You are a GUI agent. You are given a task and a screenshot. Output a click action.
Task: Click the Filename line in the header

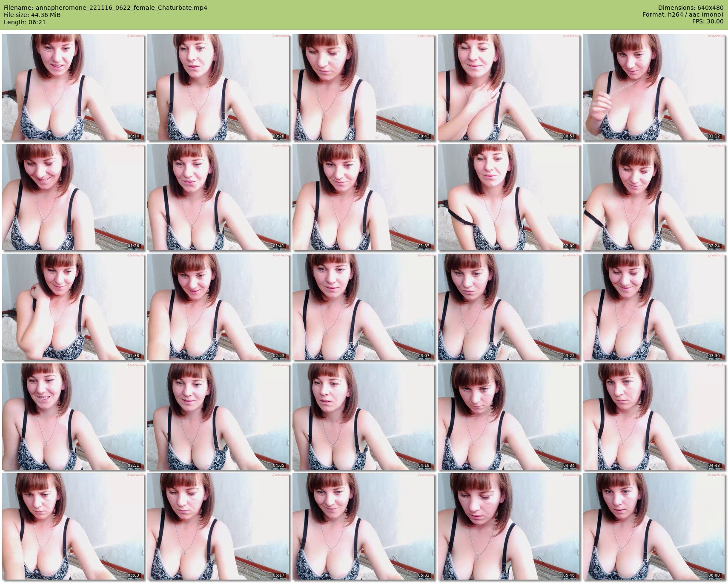tap(106, 8)
